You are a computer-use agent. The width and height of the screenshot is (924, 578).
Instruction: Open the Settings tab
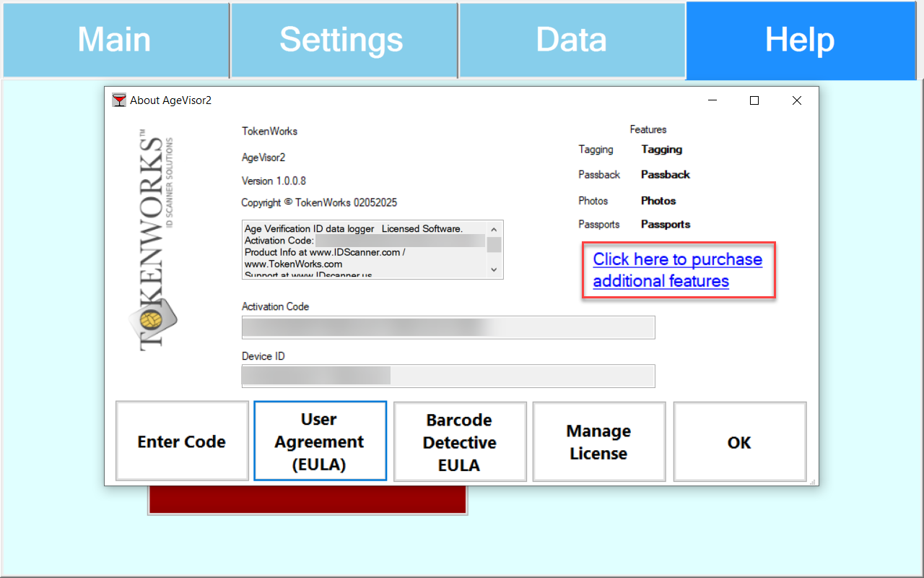pyautogui.click(x=344, y=40)
